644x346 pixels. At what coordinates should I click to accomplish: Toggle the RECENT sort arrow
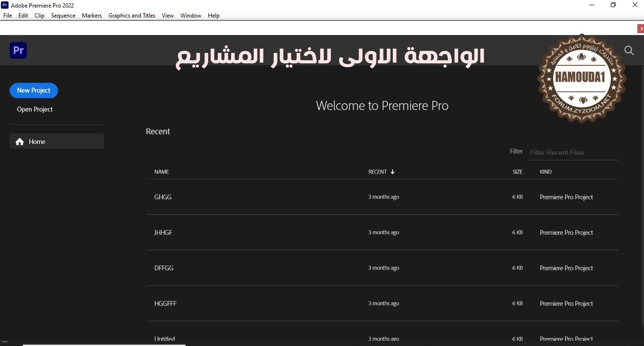393,172
